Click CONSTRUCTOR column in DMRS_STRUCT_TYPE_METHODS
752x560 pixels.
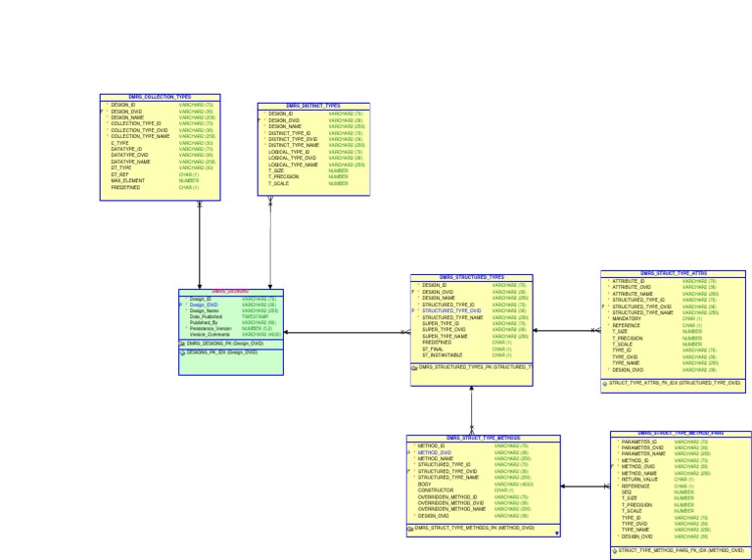click(x=436, y=490)
